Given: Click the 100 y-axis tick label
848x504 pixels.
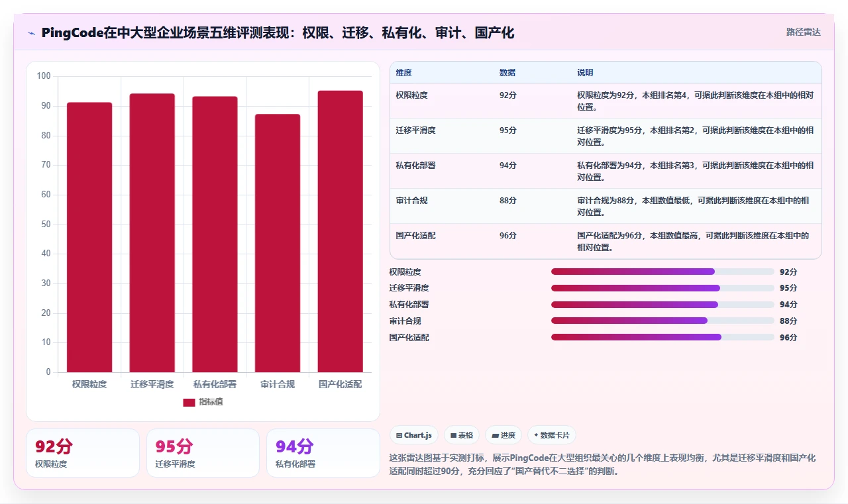Looking at the screenshot, I should pos(44,76).
